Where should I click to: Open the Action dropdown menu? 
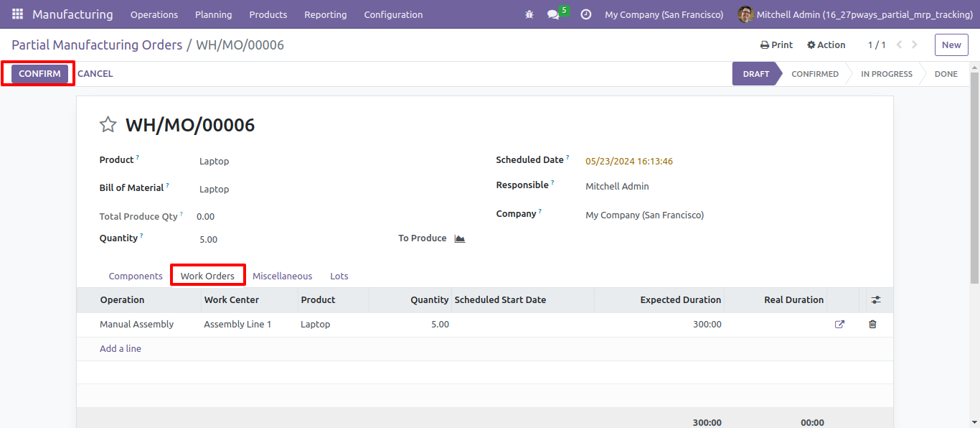(826, 45)
